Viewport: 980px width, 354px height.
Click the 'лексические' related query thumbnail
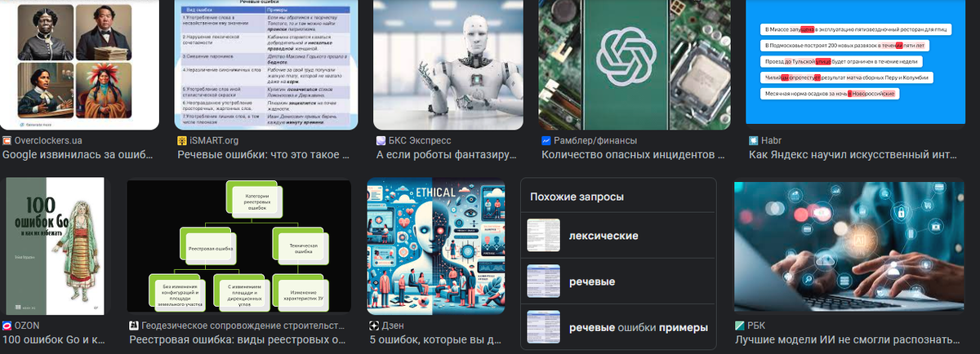[x=543, y=236]
